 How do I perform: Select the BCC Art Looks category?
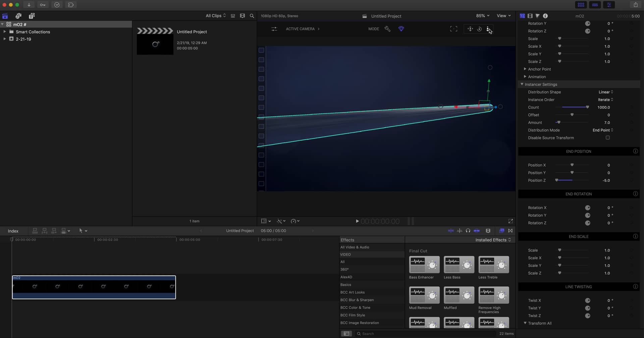click(352, 292)
